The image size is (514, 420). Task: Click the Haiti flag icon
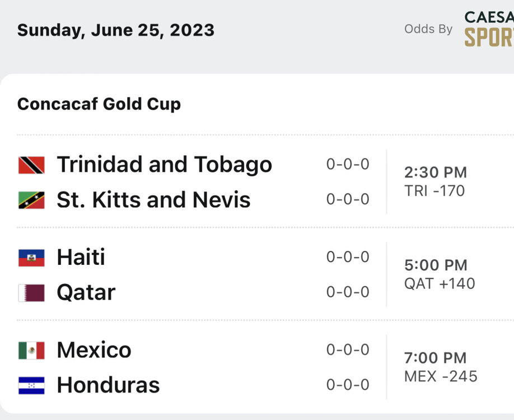pos(31,258)
